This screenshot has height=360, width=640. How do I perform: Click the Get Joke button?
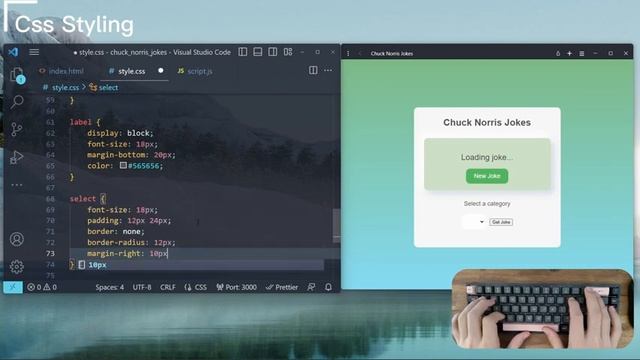tap(501, 222)
